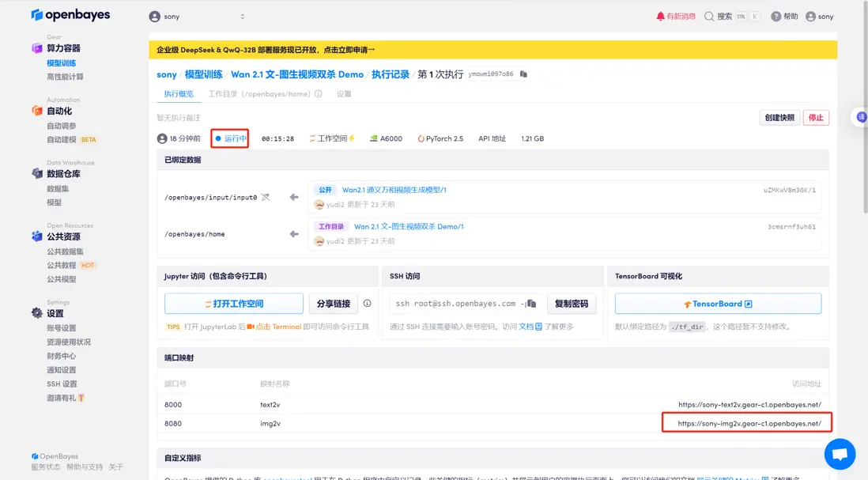Open the search box magnifier icon
This screenshot has height=480, width=868.
708,17
